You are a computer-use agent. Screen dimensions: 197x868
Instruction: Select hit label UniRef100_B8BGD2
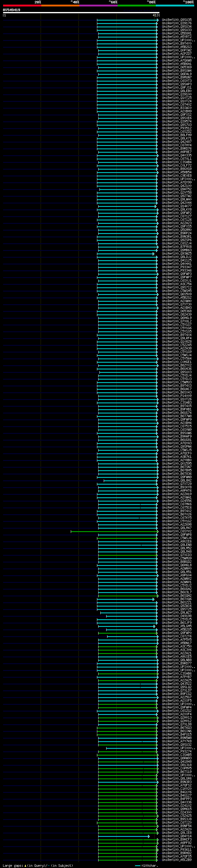tap(177, 562)
